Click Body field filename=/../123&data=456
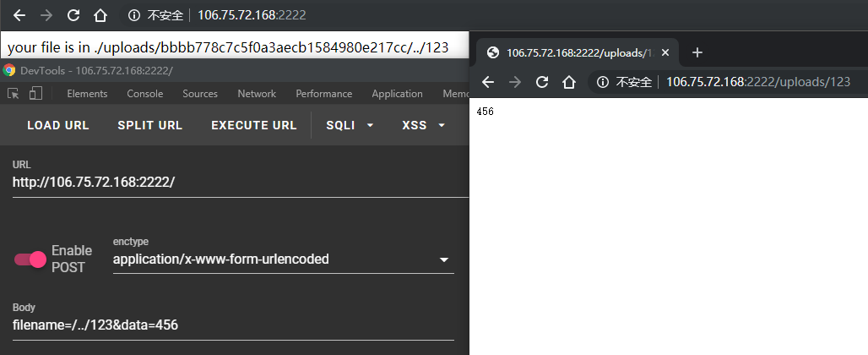 (233, 325)
